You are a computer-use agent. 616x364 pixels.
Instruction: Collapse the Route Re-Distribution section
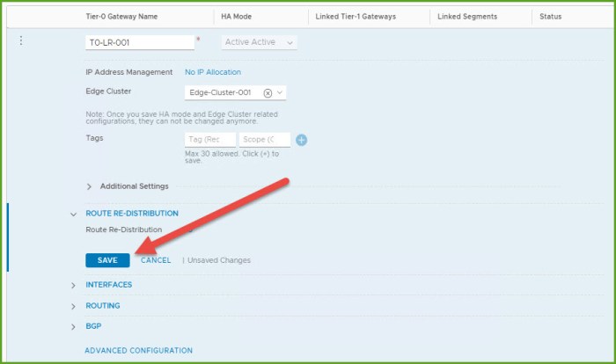[x=73, y=214]
